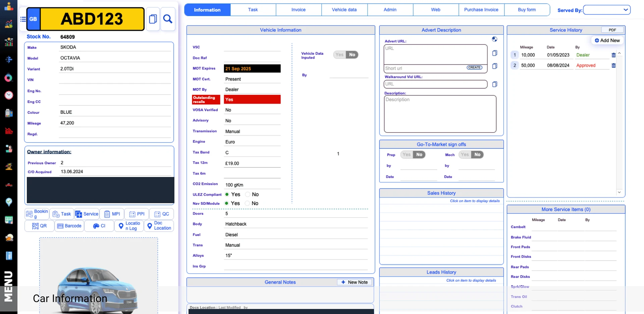Image resolution: width=644 pixels, height=314 pixels.
Task: Open the MPI button
Action: point(112,214)
